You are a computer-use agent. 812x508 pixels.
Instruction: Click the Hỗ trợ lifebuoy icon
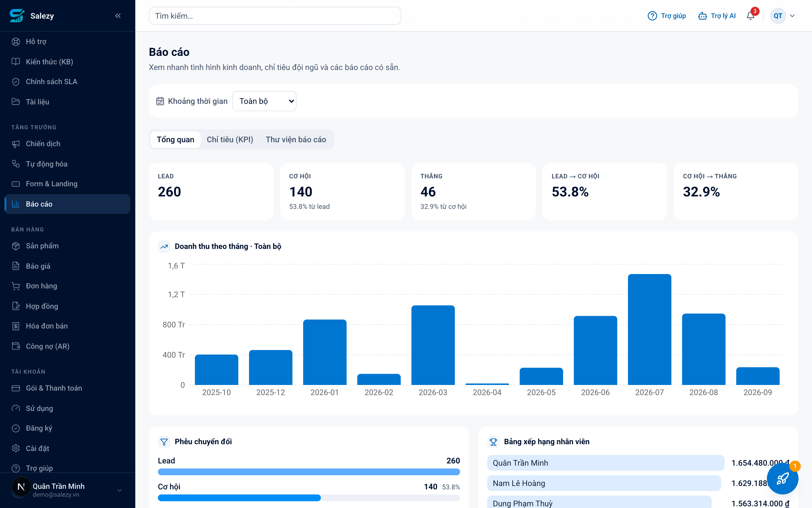pos(16,42)
